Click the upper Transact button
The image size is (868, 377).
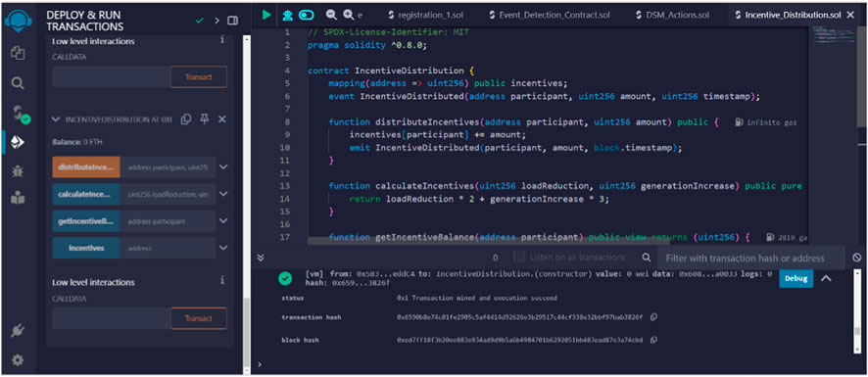click(x=199, y=77)
